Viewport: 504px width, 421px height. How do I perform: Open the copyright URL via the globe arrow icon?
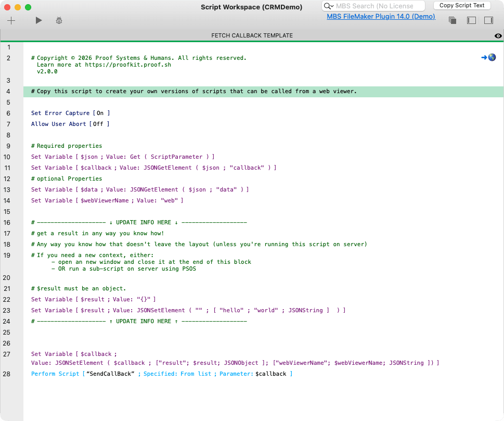pyautogui.click(x=488, y=57)
